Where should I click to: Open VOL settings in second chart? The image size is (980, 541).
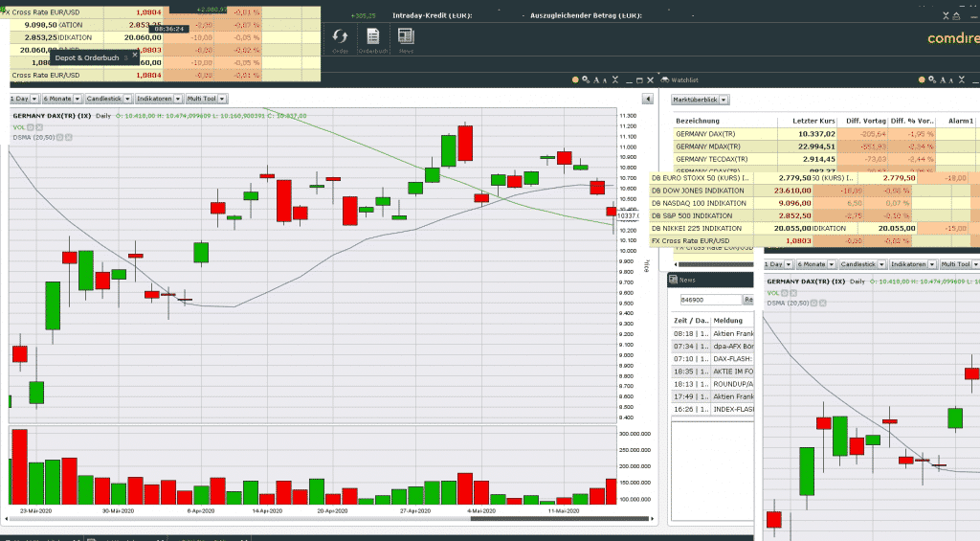pos(785,293)
